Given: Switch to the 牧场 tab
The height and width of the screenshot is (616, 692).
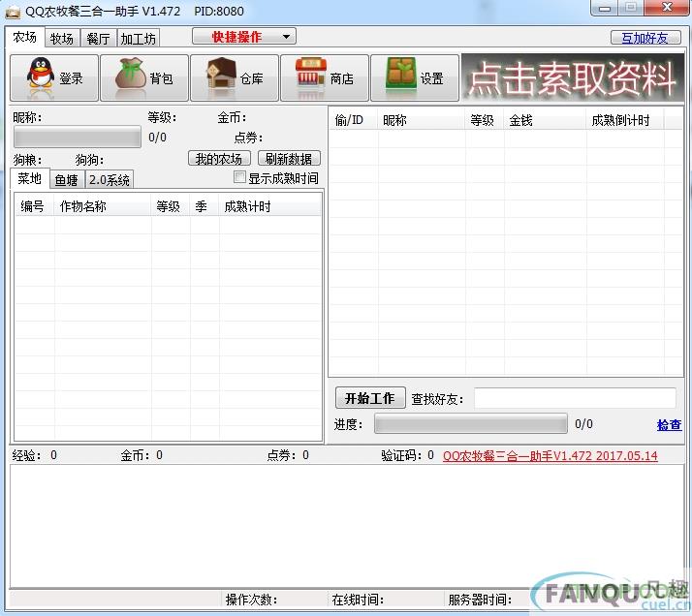Looking at the screenshot, I should point(62,39).
